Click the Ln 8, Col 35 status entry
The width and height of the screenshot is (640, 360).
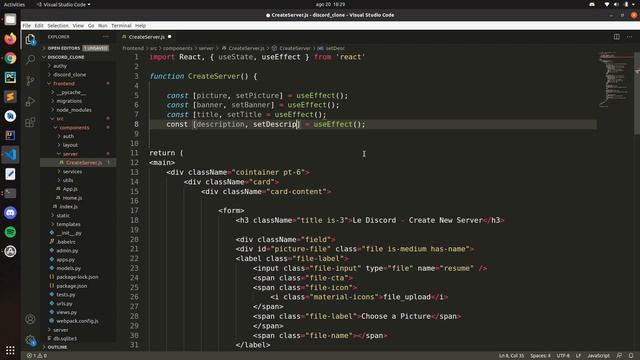click(511, 356)
